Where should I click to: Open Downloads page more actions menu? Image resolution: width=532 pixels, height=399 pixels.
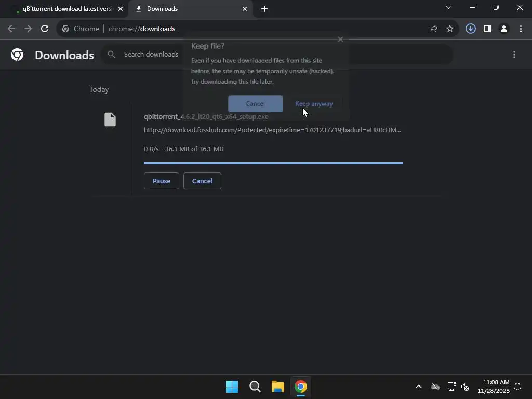pyautogui.click(x=514, y=55)
